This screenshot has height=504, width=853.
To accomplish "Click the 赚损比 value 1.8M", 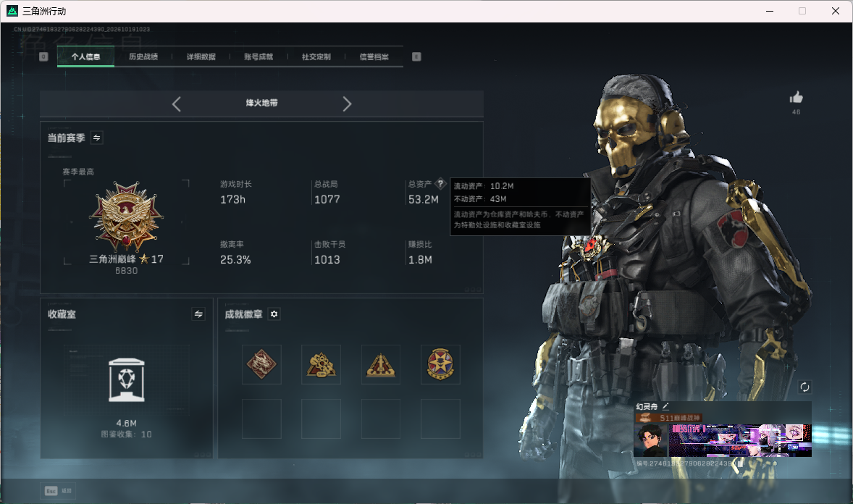I will tap(421, 260).
